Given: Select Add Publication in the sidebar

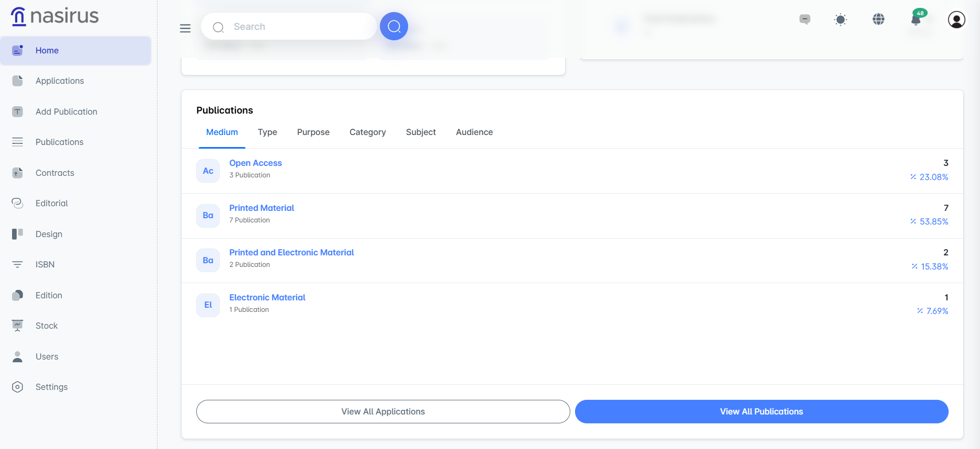Looking at the screenshot, I should click(66, 111).
